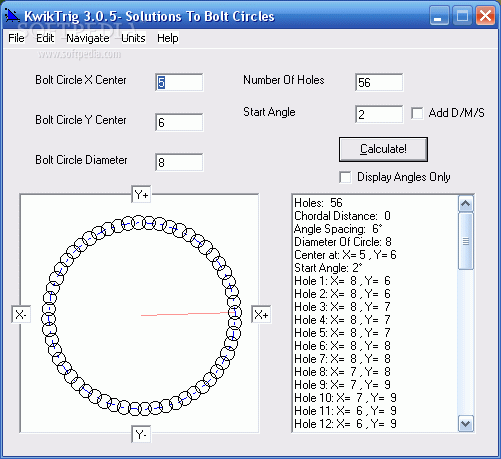Image resolution: width=501 pixels, height=459 pixels.
Task: Select the 'Chordal Distance: 0' line
Action: tap(342, 216)
